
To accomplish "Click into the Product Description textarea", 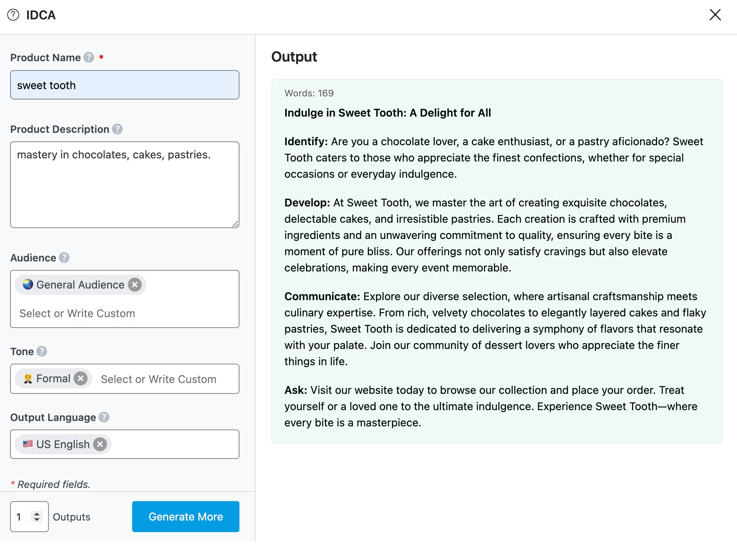I will [x=125, y=185].
